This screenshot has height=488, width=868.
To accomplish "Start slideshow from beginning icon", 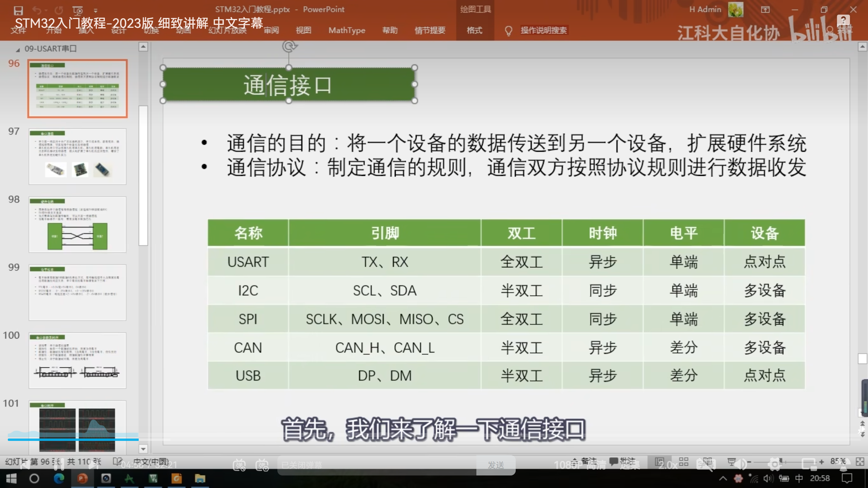I will click(x=78, y=10).
